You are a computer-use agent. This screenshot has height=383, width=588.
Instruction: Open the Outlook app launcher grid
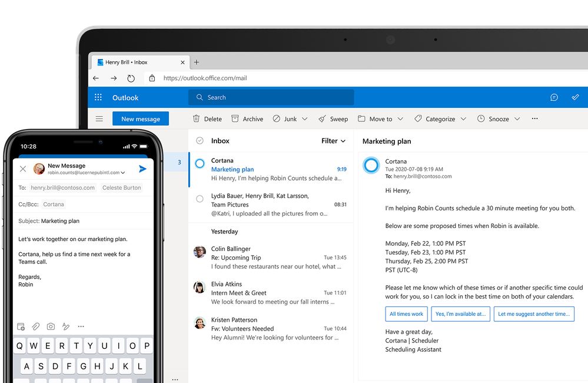(98, 97)
